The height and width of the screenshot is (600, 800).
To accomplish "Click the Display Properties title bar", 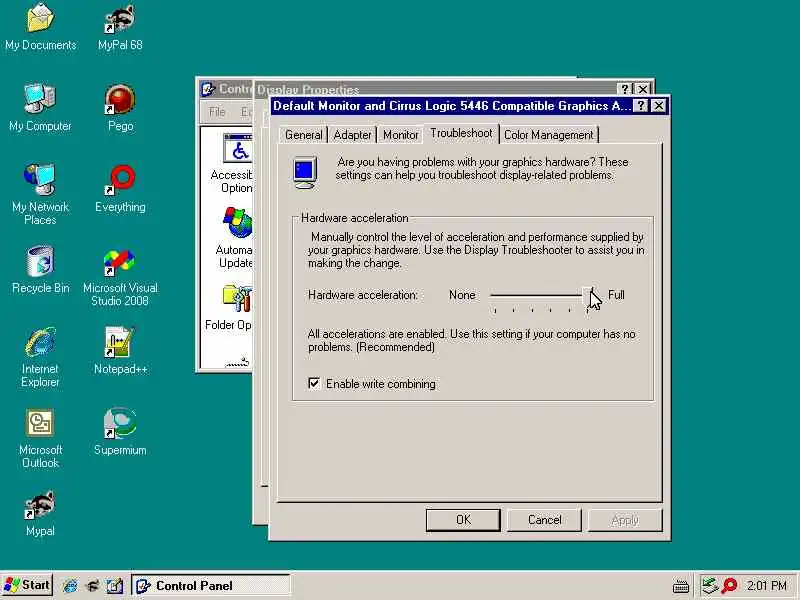I will tap(436, 89).
